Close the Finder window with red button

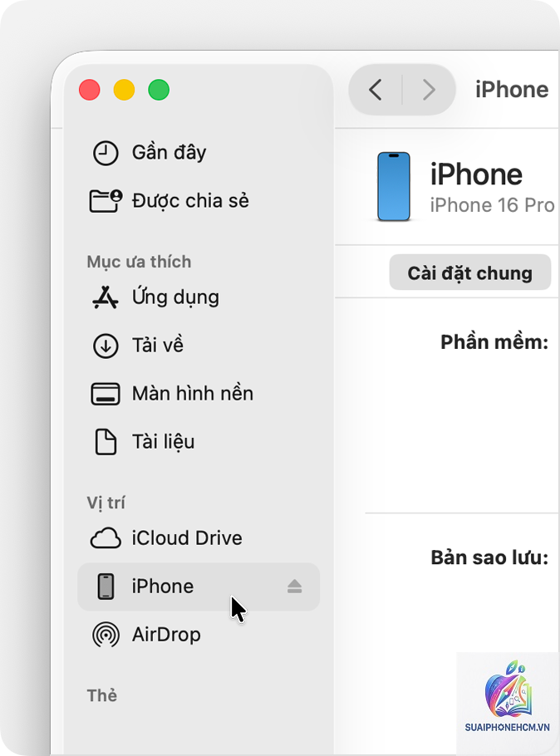tap(89, 90)
